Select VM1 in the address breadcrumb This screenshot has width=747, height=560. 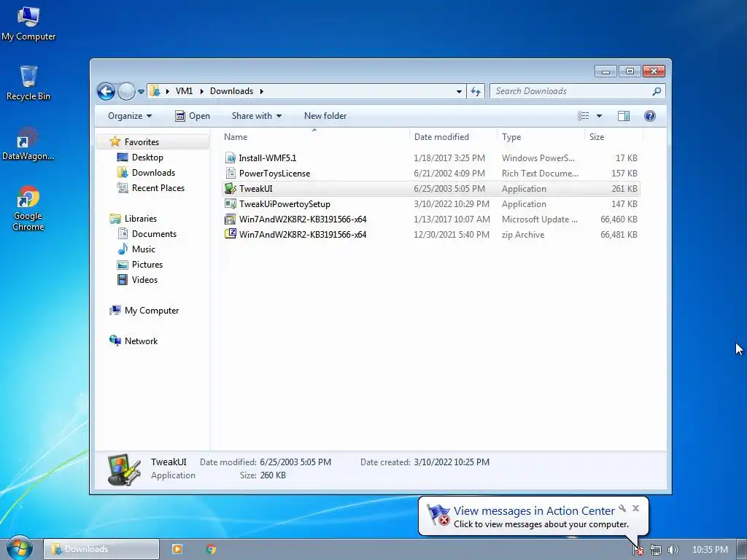pyautogui.click(x=184, y=91)
